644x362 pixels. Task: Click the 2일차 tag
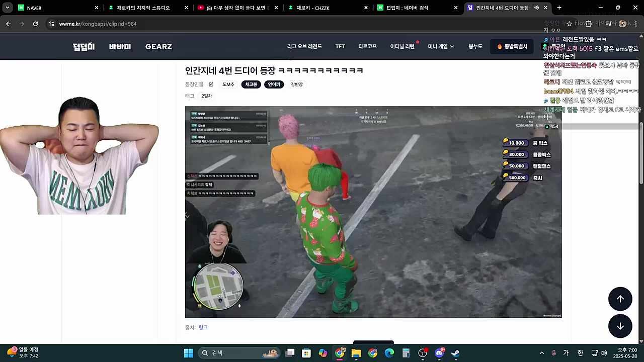(x=207, y=96)
